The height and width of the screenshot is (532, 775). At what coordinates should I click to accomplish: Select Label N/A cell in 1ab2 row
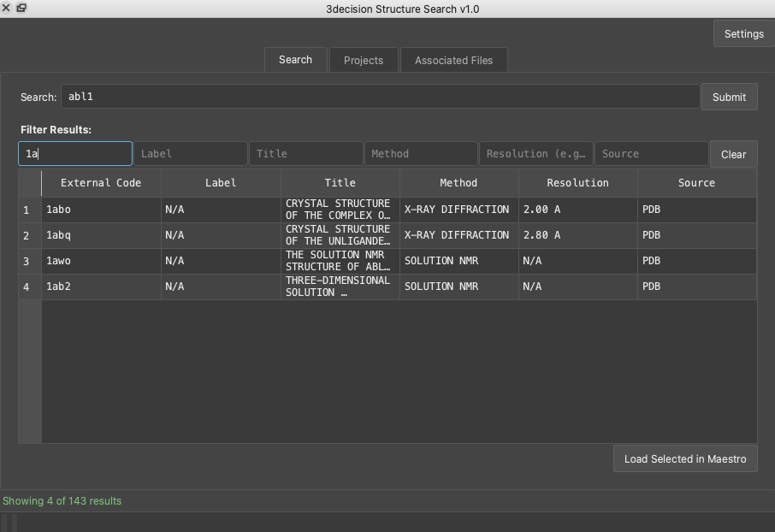tap(221, 287)
